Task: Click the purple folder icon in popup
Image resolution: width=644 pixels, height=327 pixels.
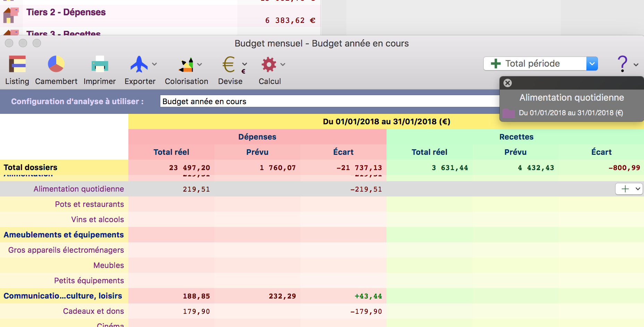Action: coord(509,113)
